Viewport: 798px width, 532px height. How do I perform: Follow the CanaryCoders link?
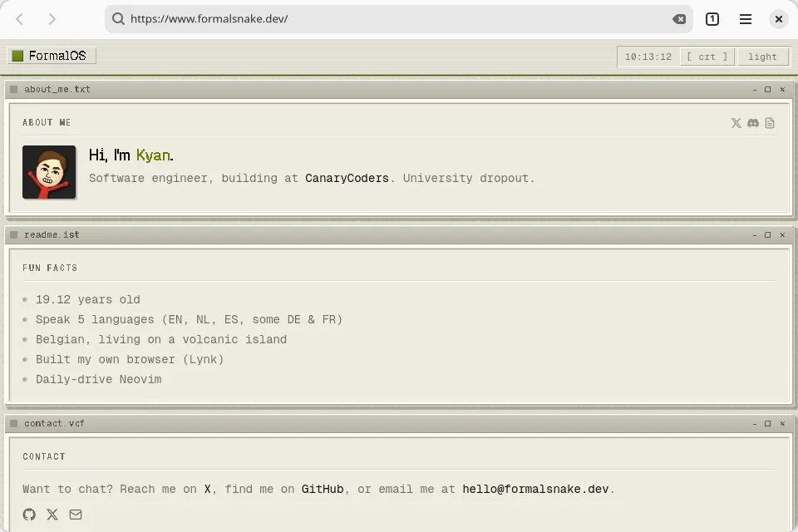point(347,178)
